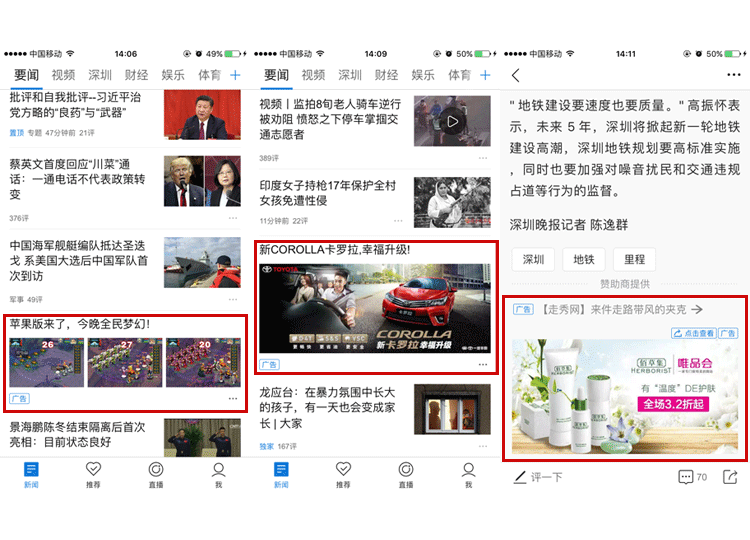Viewport: 750px width, 540px height.
Task: Open headline 景海鹏陈冬结束隔离后首次亮相
Action: pos(77,434)
